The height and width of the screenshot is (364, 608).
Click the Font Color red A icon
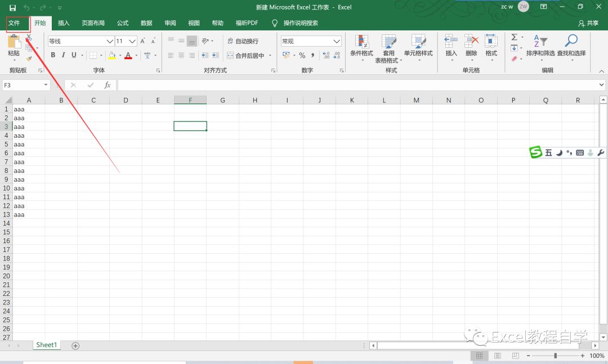(128, 56)
